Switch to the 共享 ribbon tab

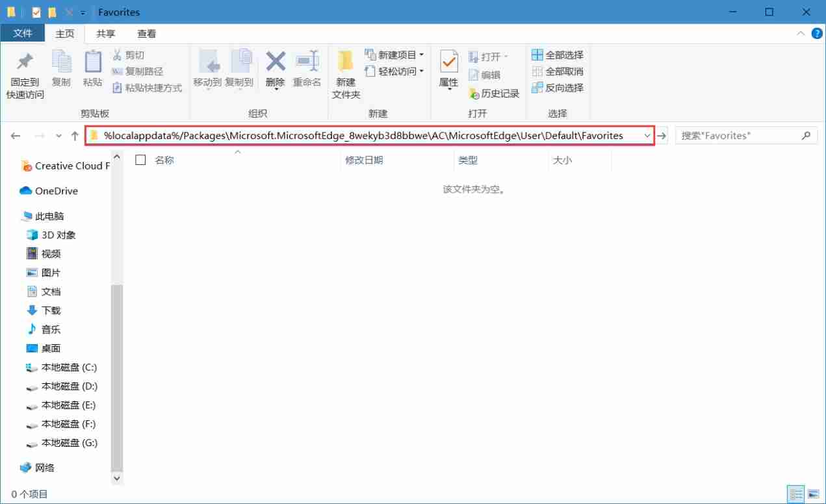pyautogui.click(x=105, y=33)
